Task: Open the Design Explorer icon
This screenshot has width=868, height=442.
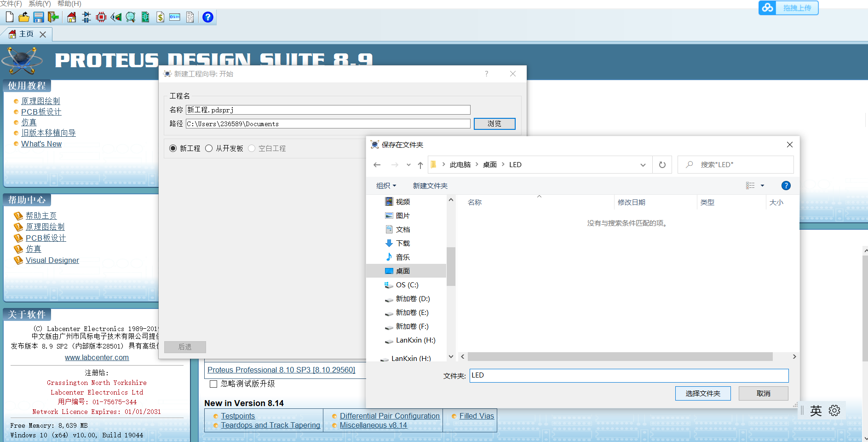Action: (145, 17)
